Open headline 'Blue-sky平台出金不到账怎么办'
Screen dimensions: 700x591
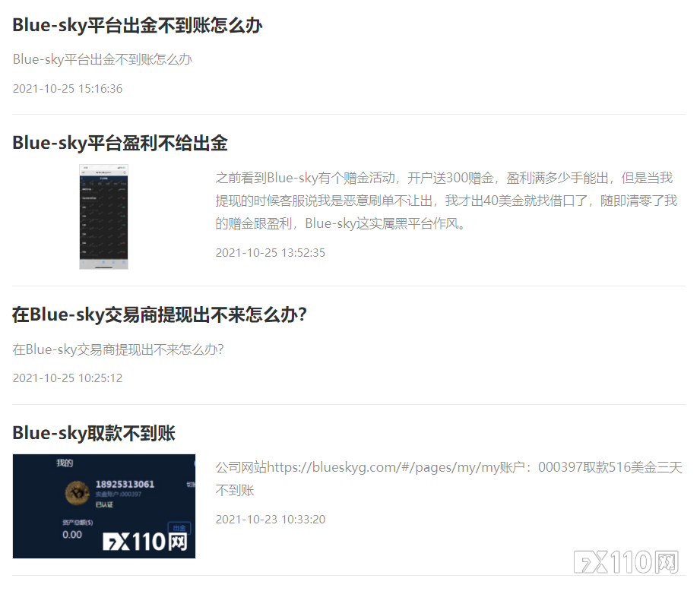pyautogui.click(x=138, y=25)
